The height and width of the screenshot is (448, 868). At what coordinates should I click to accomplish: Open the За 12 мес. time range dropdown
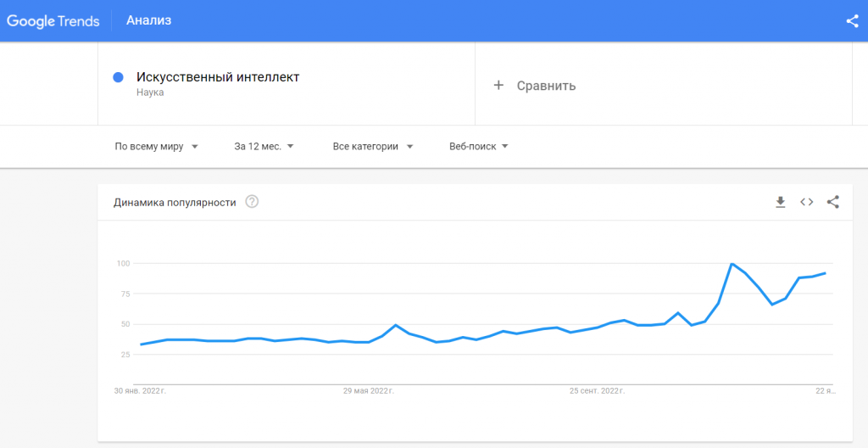coord(264,147)
